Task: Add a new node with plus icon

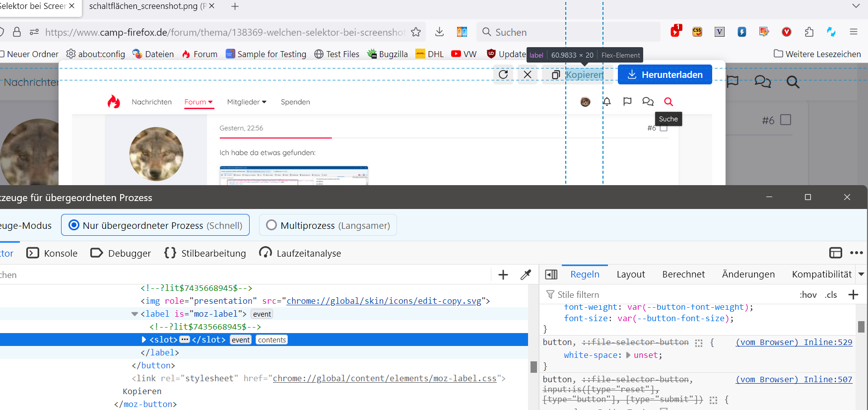Action: (503, 274)
